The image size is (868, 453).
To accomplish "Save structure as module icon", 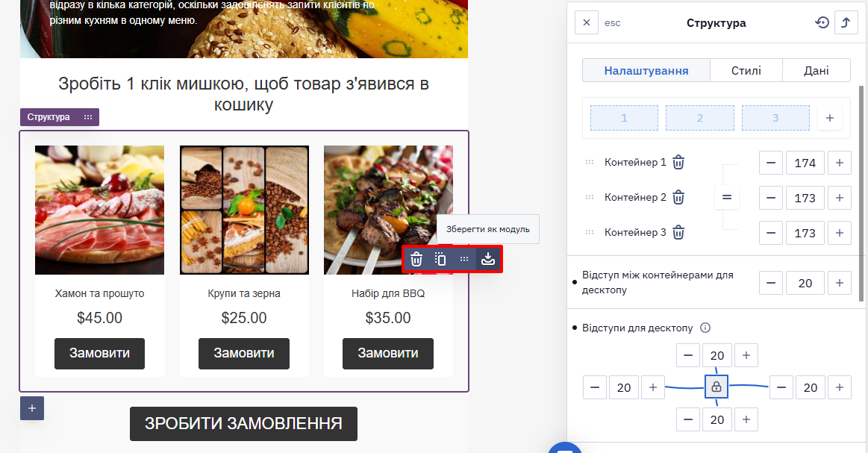I will 487,259.
